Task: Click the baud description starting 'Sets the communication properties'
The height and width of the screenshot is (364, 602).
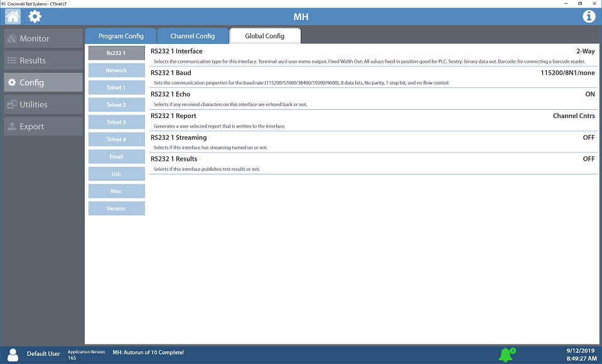Action: pyautogui.click(x=301, y=83)
